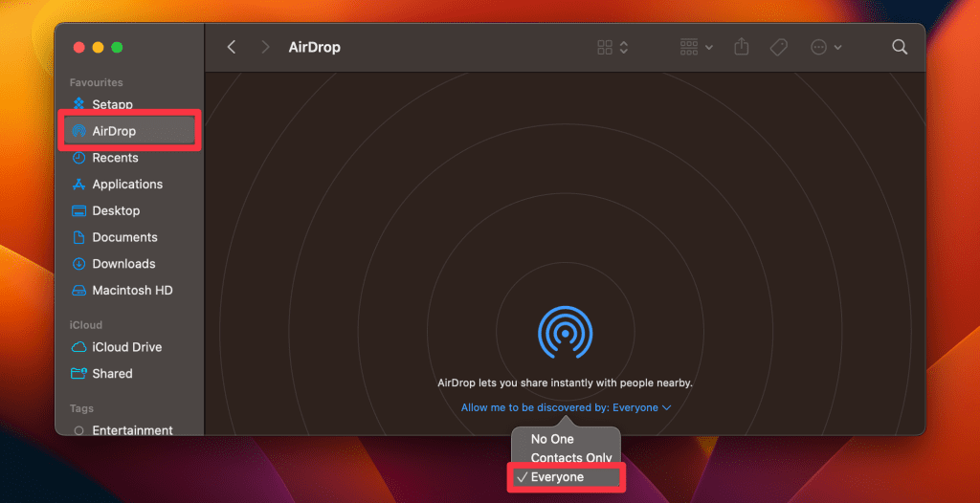980x503 pixels.
Task: Click the Tags section header
Action: [81, 408]
